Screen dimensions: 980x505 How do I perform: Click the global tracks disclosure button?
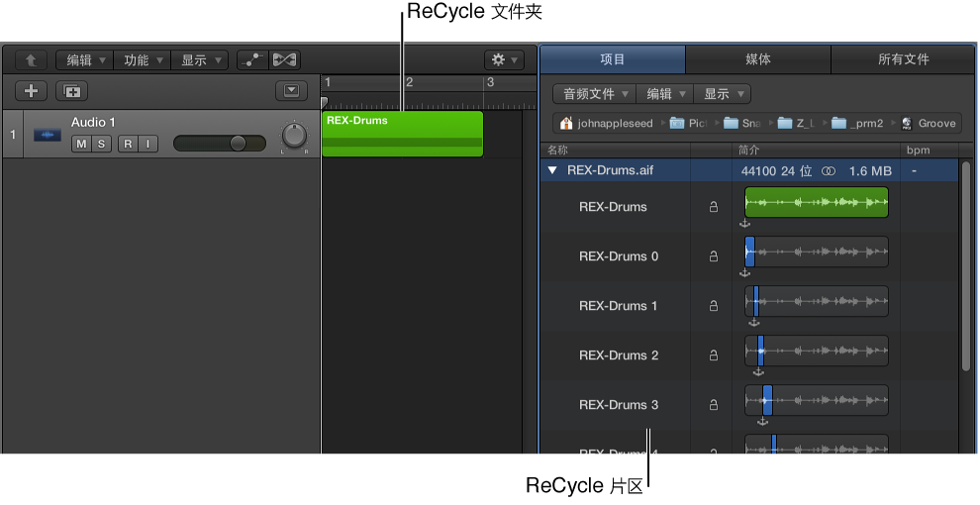point(291,91)
